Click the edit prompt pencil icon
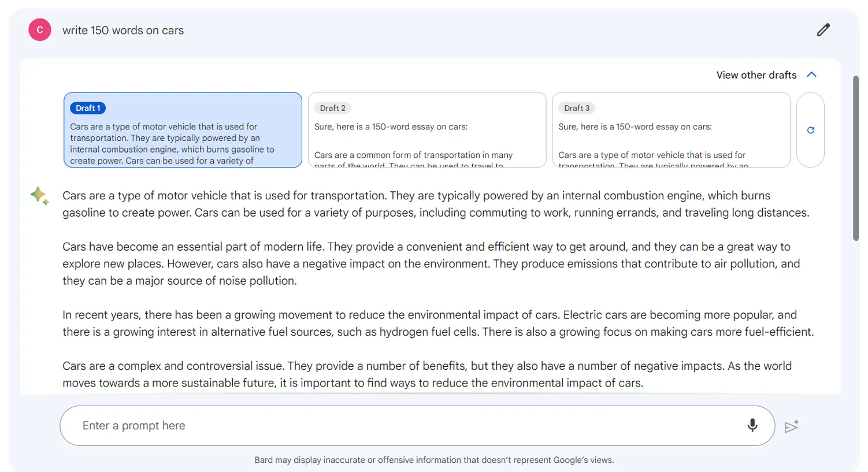 click(823, 30)
